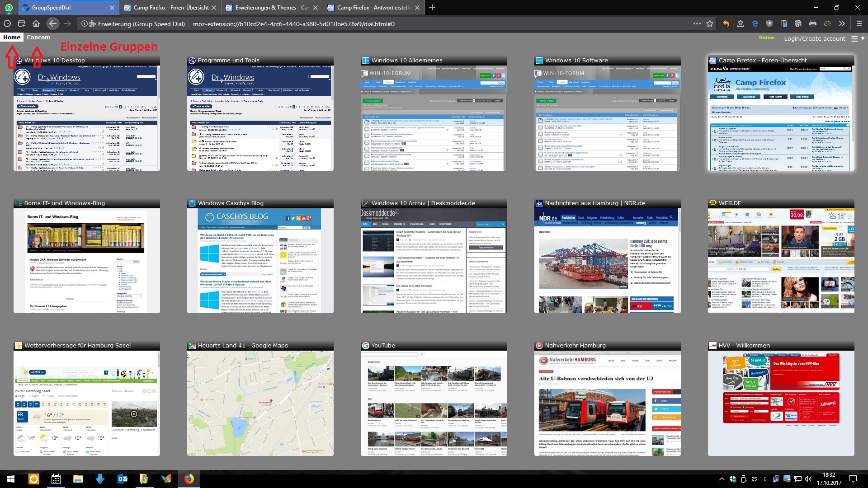Click the orange undo arrow icon
Image resolution: width=868 pixels, height=488 pixels.
[x=726, y=23]
